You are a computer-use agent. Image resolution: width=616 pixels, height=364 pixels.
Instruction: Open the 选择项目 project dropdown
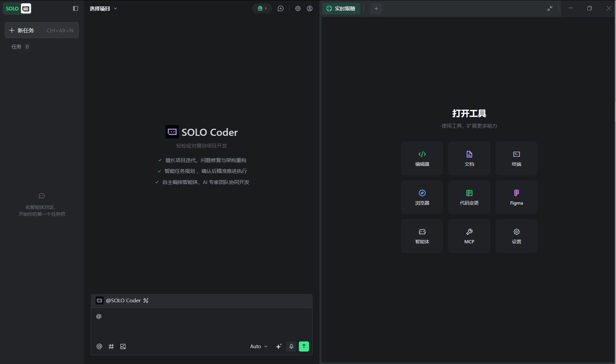pyautogui.click(x=103, y=8)
